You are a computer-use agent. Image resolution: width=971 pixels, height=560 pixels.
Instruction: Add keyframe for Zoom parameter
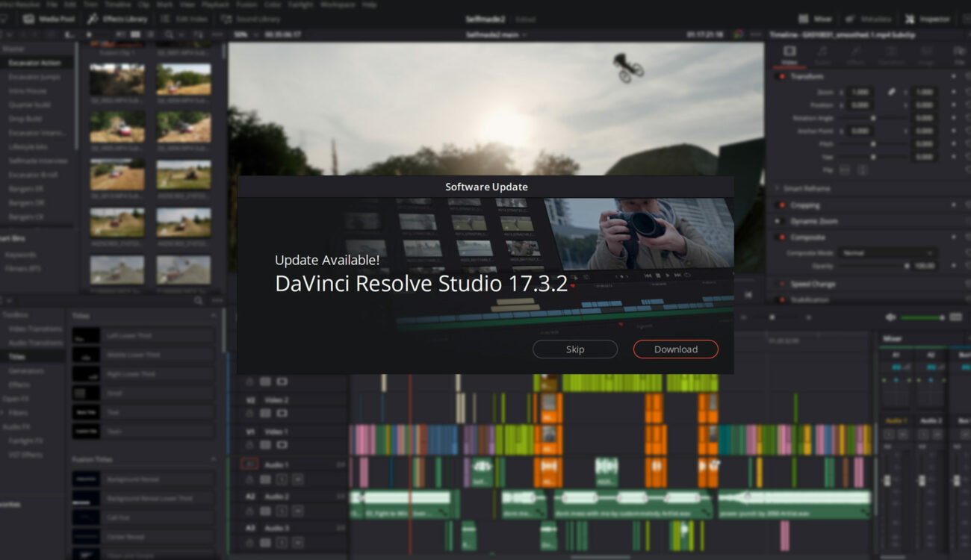tap(954, 92)
